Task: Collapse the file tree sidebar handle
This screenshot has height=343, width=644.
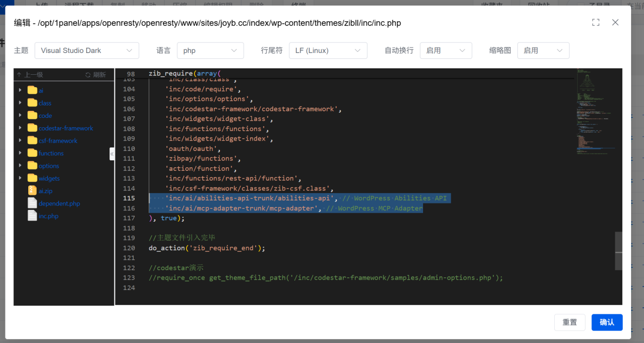Action: click(x=112, y=154)
